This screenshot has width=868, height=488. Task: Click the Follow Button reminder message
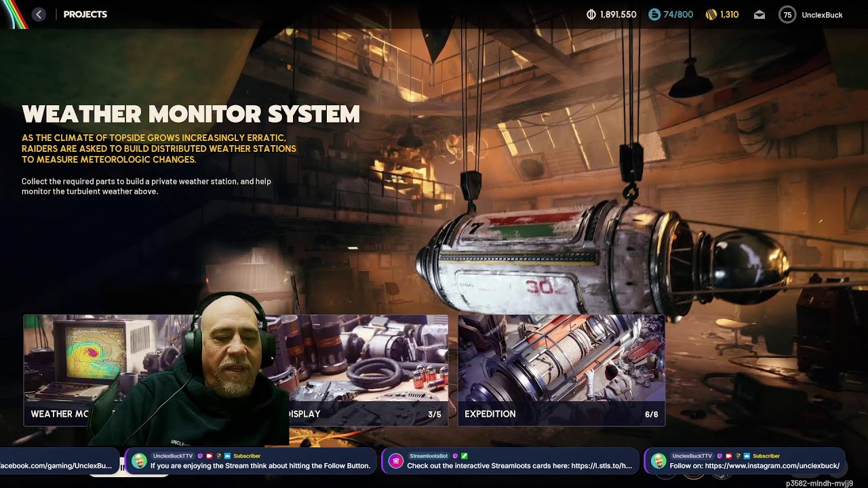pos(260,466)
